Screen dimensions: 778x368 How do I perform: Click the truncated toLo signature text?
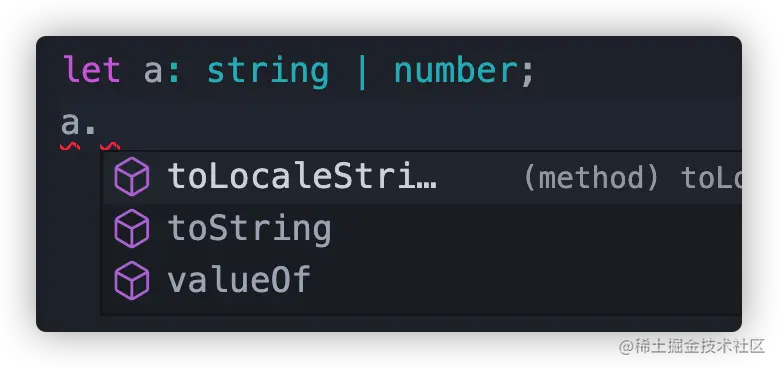[x=712, y=178]
